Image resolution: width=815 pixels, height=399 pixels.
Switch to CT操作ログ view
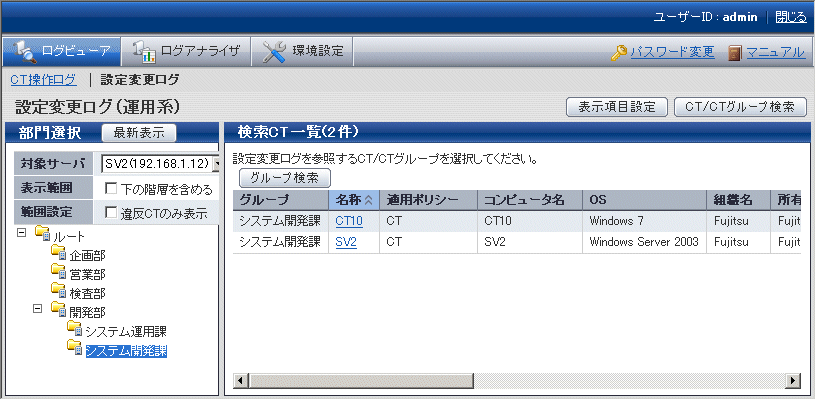44,79
